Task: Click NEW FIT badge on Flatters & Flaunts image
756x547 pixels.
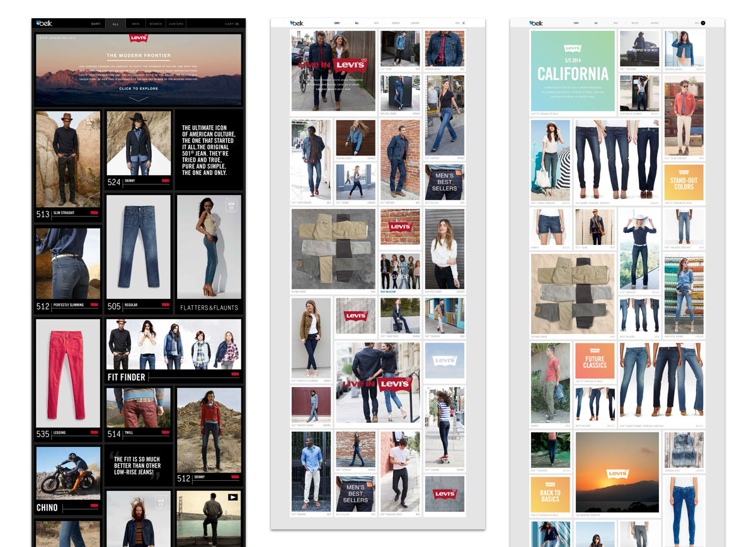Action: pos(231,206)
